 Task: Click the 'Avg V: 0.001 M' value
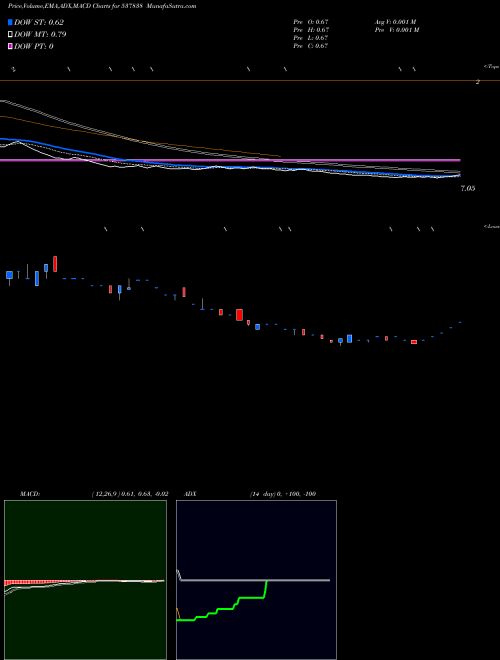tap(397, 21)
